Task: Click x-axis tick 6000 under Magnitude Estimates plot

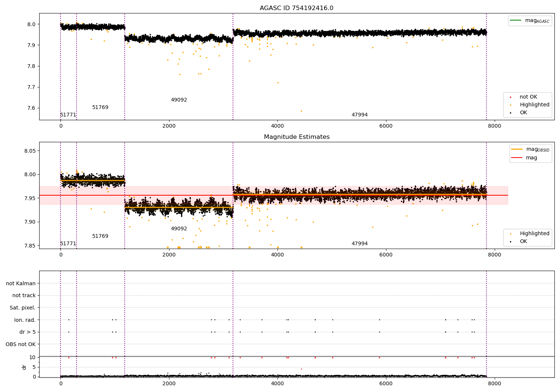Action: [x=386, y=255]
